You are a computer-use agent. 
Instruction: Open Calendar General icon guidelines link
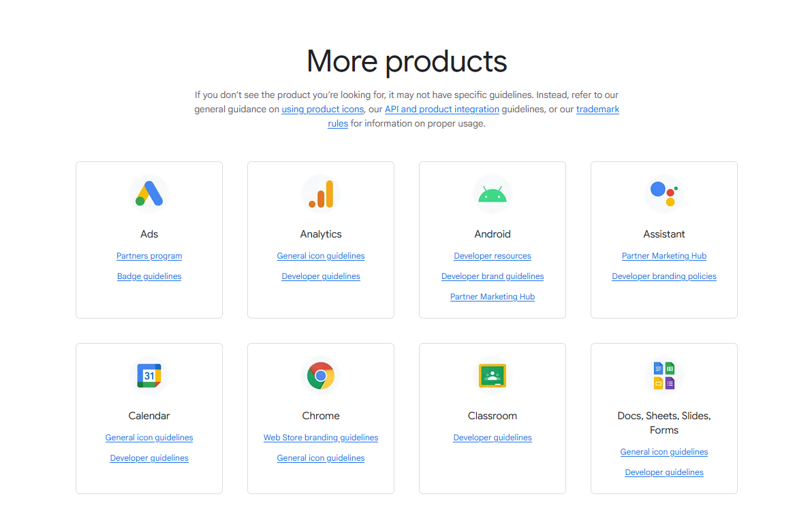pos(149,438)
